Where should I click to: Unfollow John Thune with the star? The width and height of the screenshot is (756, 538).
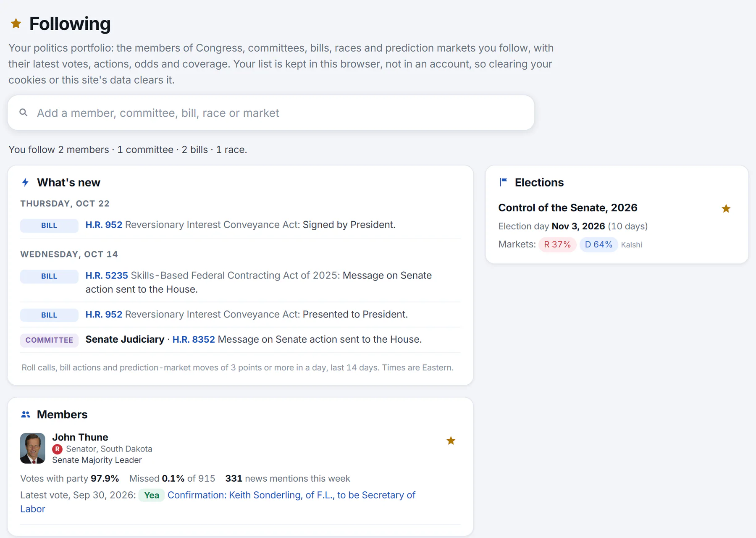click(451, 441)
